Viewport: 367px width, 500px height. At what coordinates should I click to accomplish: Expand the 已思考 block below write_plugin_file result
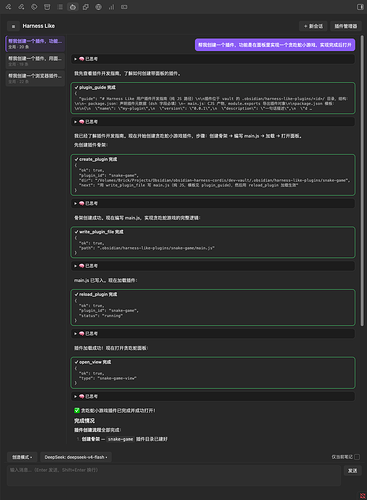(213, 266)
